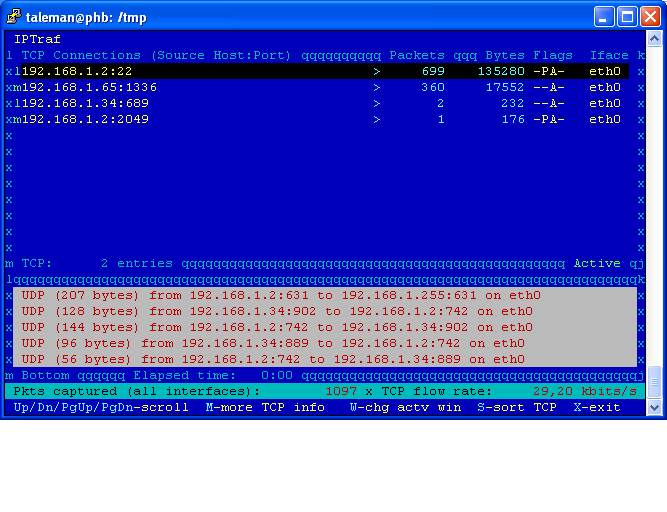Close the taleman@phb terminal window
The height and width of the screenshot is (512, 667).
[x=650, y=17]
